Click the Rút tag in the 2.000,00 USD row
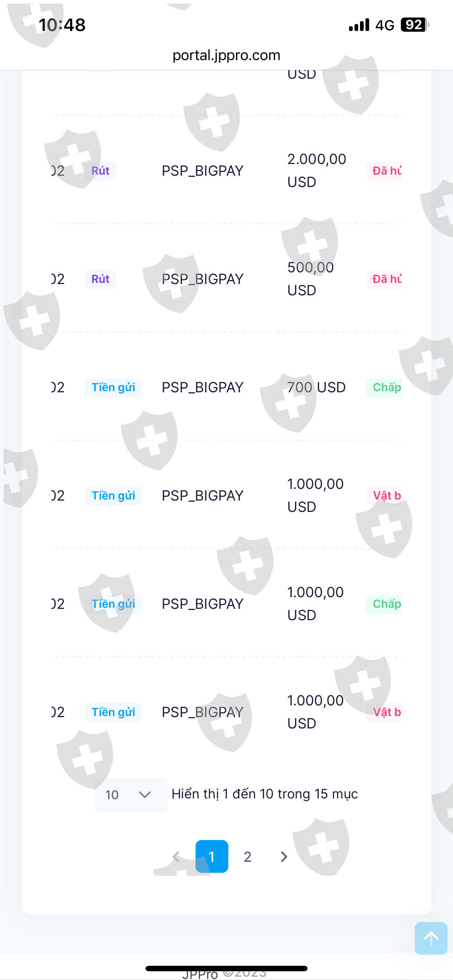 pyautogui.click(x=101, y=171)
